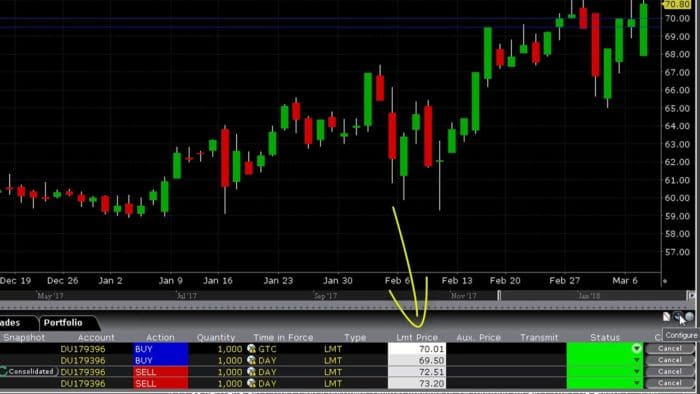Expand the status dropdown for the 70.01 order
Viewport: 700px width, 394px height.
637,348
